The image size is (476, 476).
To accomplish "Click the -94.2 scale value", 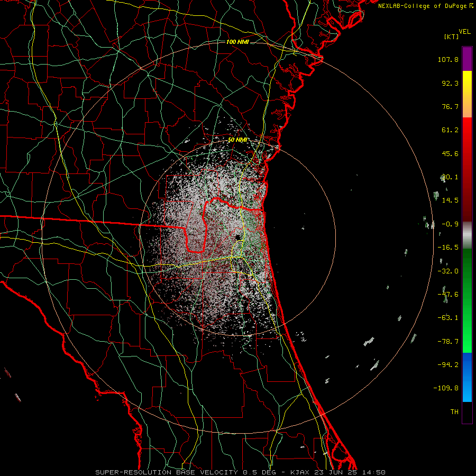I will pyautogui.click(x=448, y=364).
